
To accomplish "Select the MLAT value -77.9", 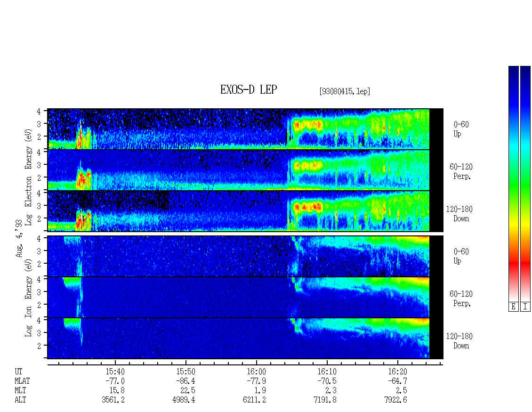I will click(x=256, y=381).
